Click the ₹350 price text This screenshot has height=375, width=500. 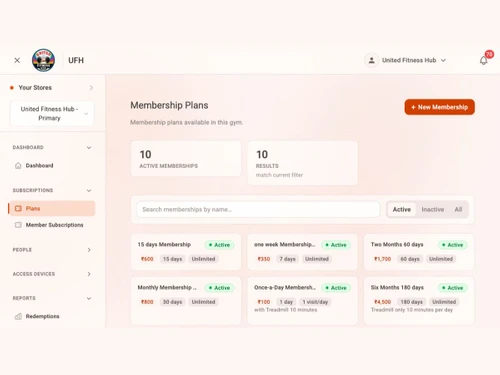tap(264, 259)
